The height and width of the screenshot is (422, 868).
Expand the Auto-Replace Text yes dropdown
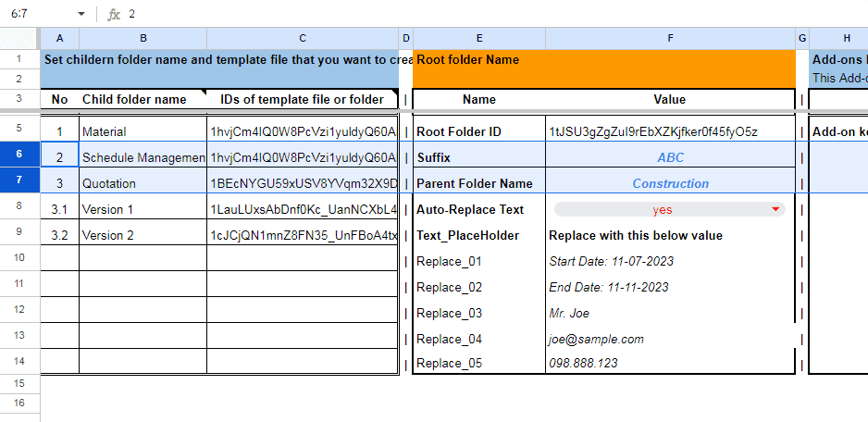tap(775, 210)
